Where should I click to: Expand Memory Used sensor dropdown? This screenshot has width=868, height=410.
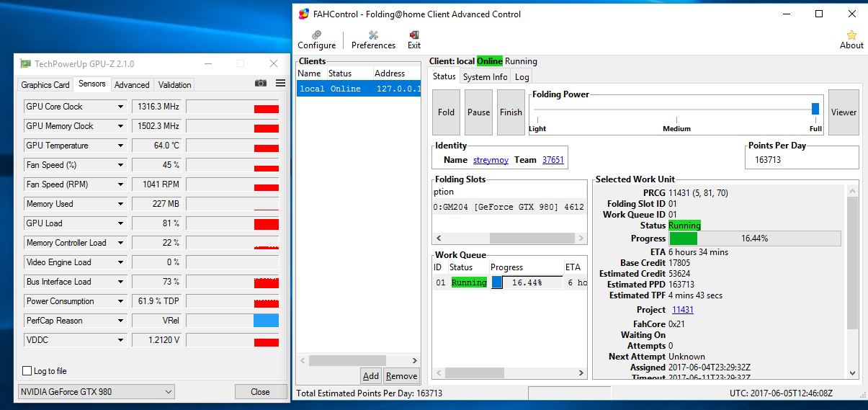(x=120, y=204)
